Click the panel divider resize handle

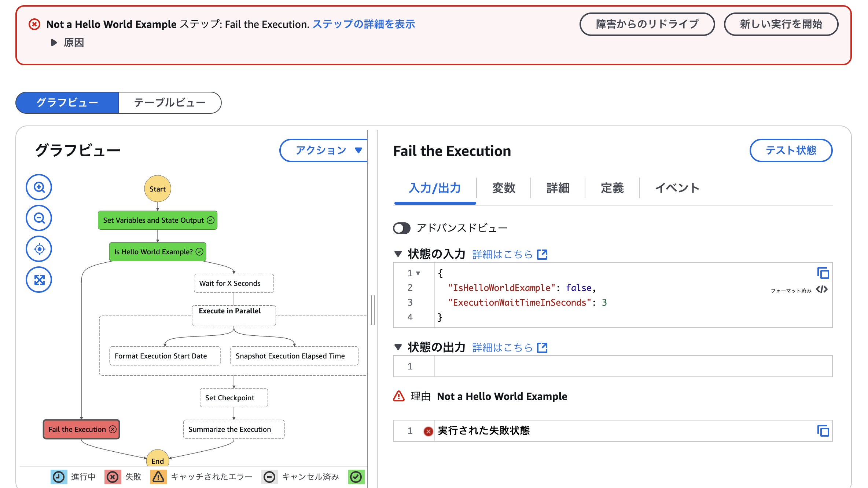(373, 310)
